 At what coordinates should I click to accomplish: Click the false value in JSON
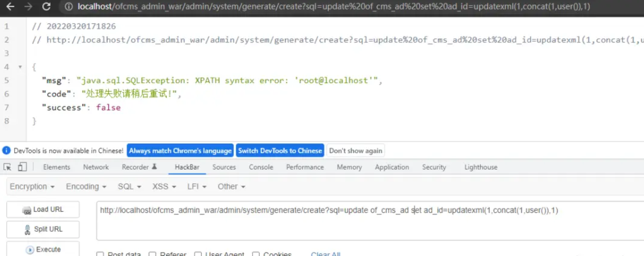coord(108,107)
